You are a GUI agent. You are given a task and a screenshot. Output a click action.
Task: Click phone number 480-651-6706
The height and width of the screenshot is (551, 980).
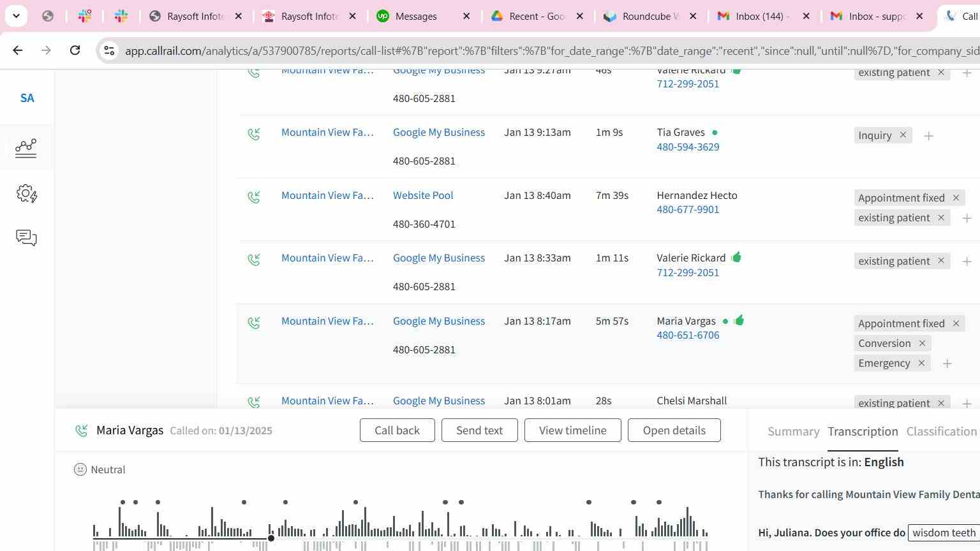coord(688,335)
